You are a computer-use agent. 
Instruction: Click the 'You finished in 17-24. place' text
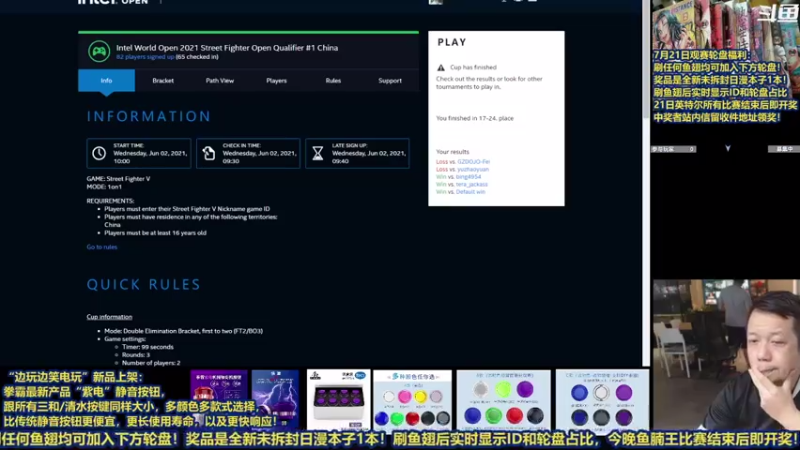point(474,118)
